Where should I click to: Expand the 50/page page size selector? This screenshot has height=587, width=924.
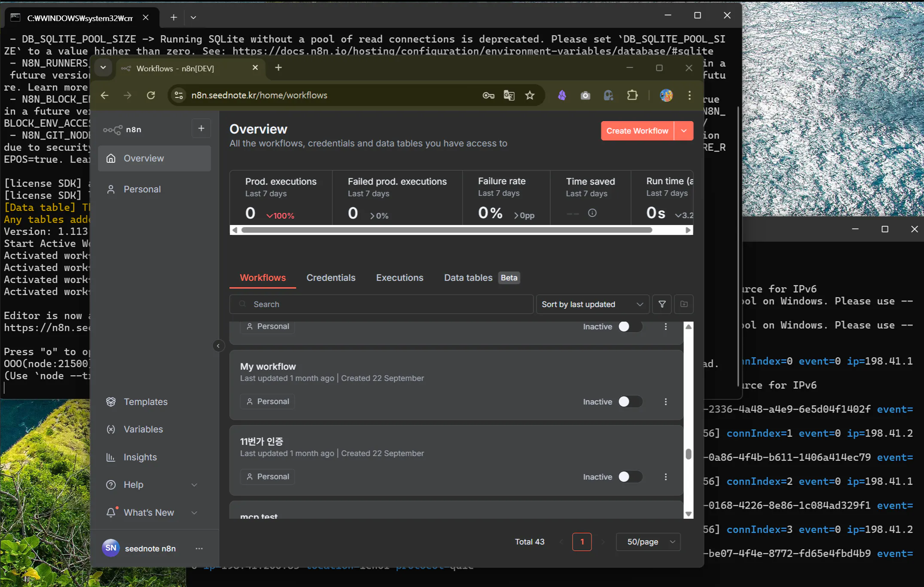[648, 542]
